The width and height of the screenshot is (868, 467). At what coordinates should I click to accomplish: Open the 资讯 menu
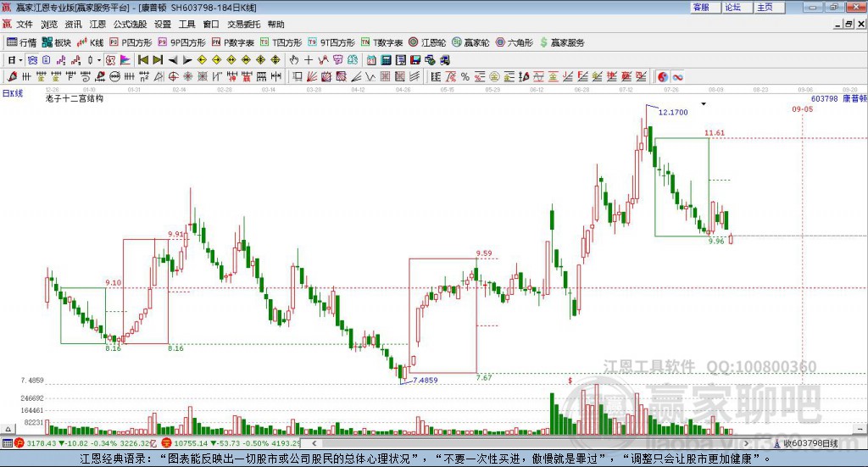tap(73, 25)
